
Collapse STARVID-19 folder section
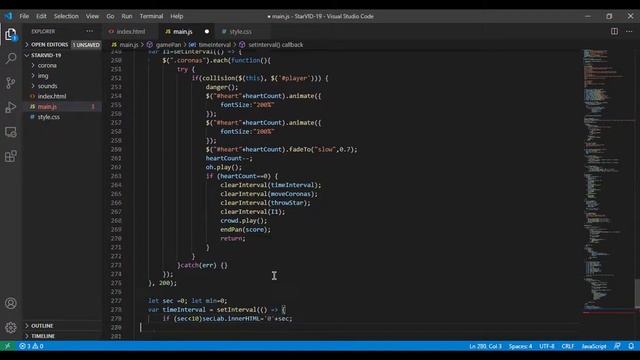coord(46,55)
